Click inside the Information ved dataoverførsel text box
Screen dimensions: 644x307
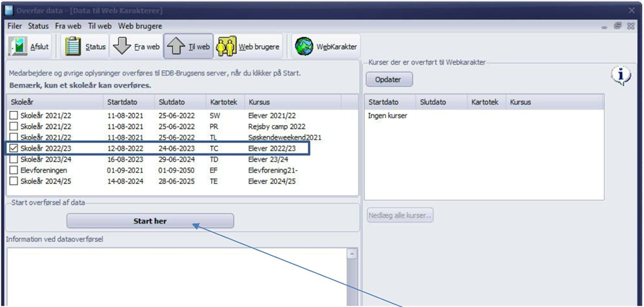(177, 277)
